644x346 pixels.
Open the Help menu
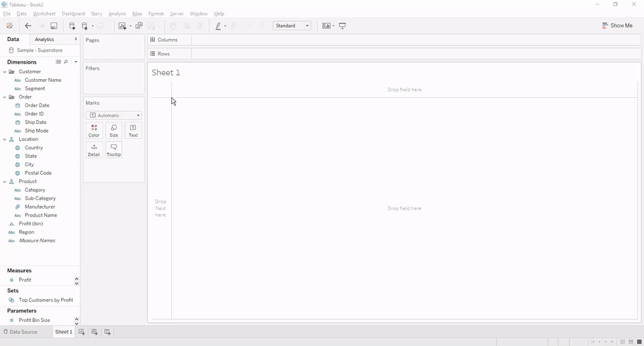[x=219, y=13]
